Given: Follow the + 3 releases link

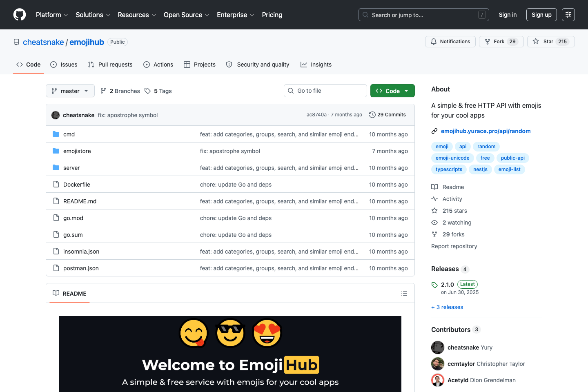Looking at the screenshot, I should coord(447,307).
